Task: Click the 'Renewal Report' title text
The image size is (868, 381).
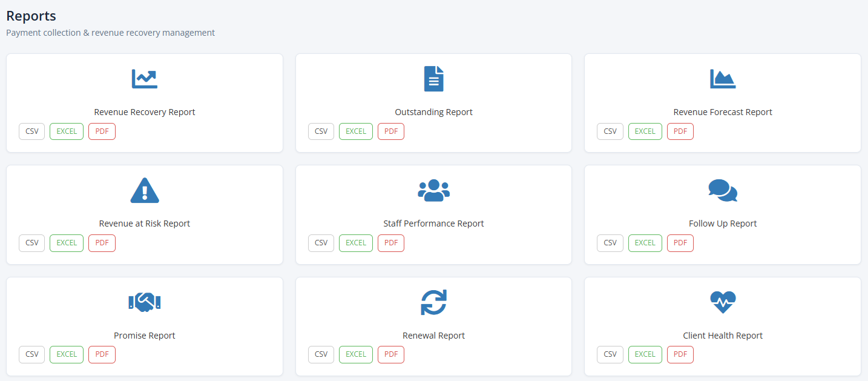Action: [x=433, y=336]
